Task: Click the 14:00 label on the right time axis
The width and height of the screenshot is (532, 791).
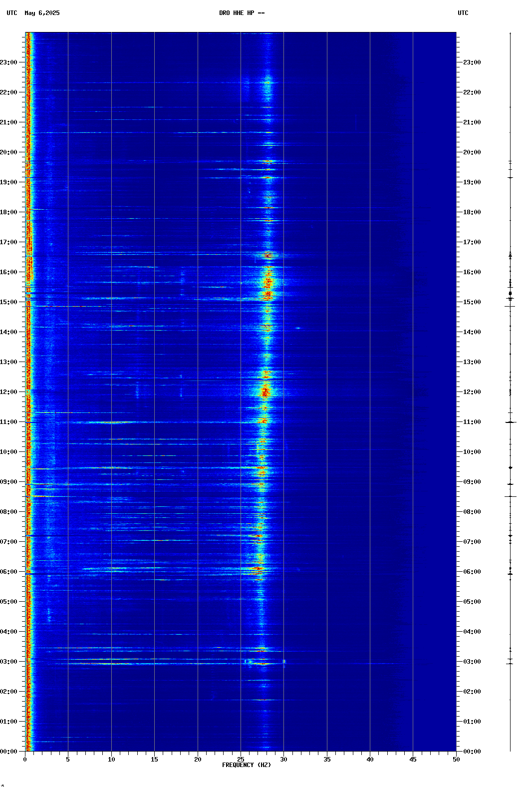Action: pos(472,332)
